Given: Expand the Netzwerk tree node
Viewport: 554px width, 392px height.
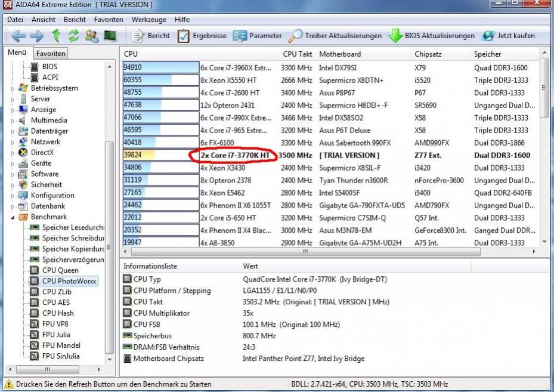Looking at the screenshot, I should [13, 143].
